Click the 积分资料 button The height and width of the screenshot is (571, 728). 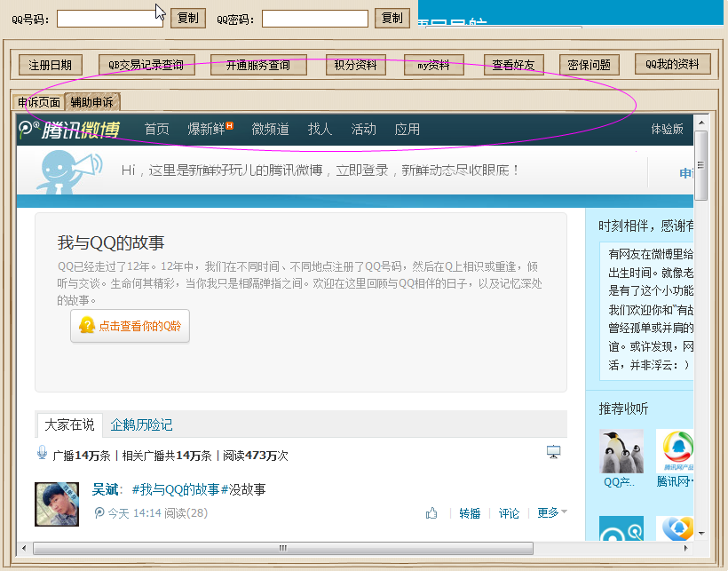(x=356, y=65)
